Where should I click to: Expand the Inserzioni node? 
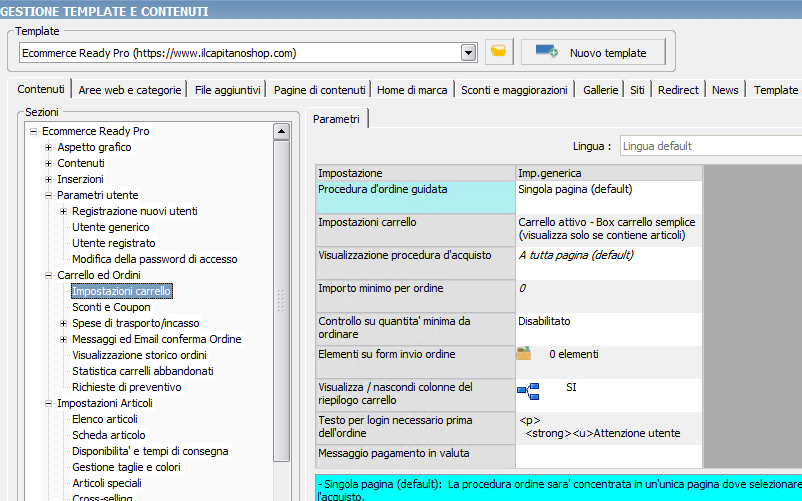49,179
